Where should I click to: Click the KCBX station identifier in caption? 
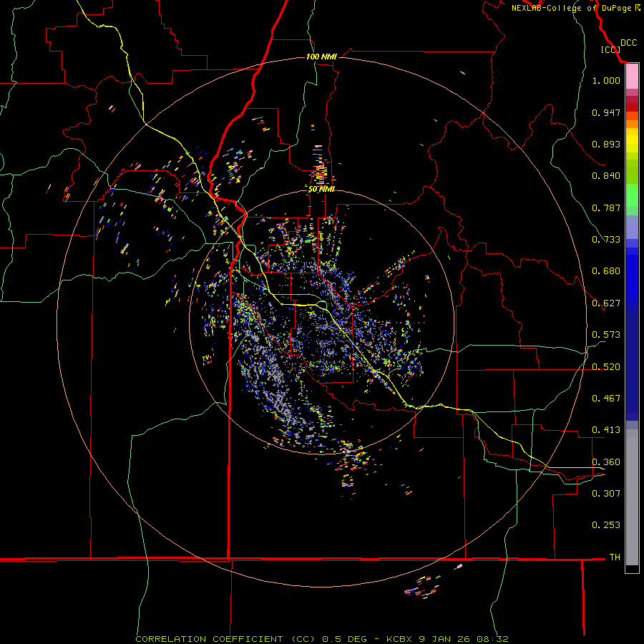point(399,639)
